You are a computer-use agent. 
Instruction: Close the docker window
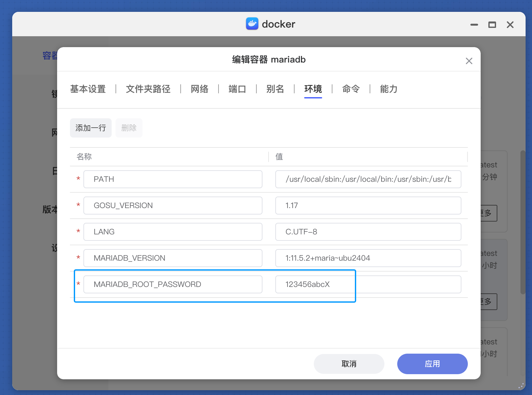coord(510,25)
